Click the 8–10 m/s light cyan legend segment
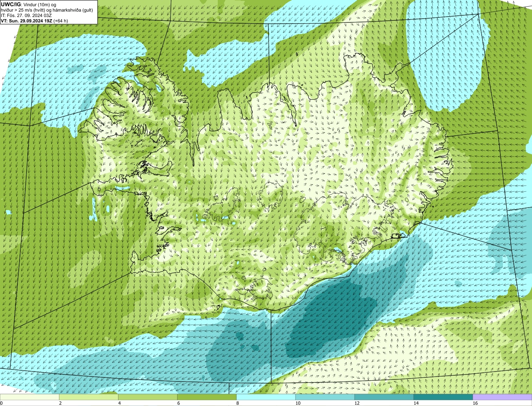Viewport: 532px width, 406px height. coord(266,397)
